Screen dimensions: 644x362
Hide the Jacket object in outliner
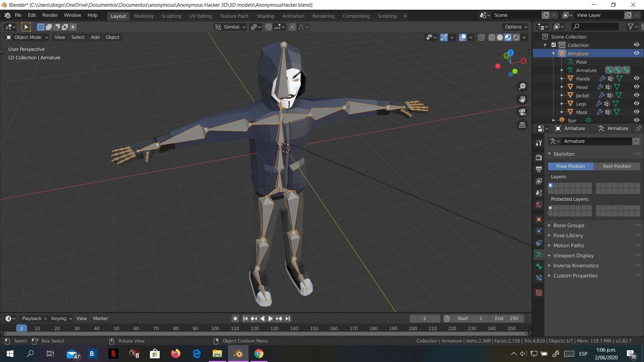pos(636,95)
